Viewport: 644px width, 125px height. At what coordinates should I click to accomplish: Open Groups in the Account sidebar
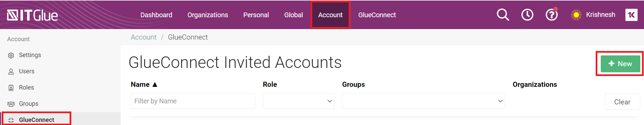coord(29,104)
